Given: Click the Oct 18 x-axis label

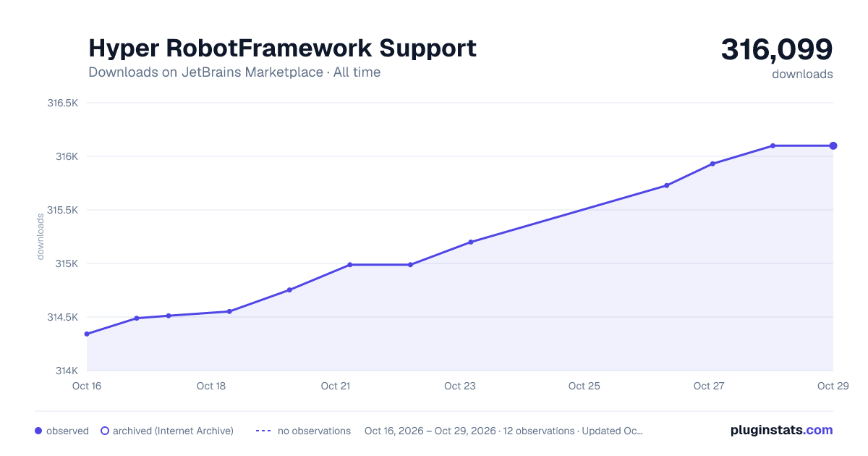Looking at the screenshot, I should coord(211,386).
